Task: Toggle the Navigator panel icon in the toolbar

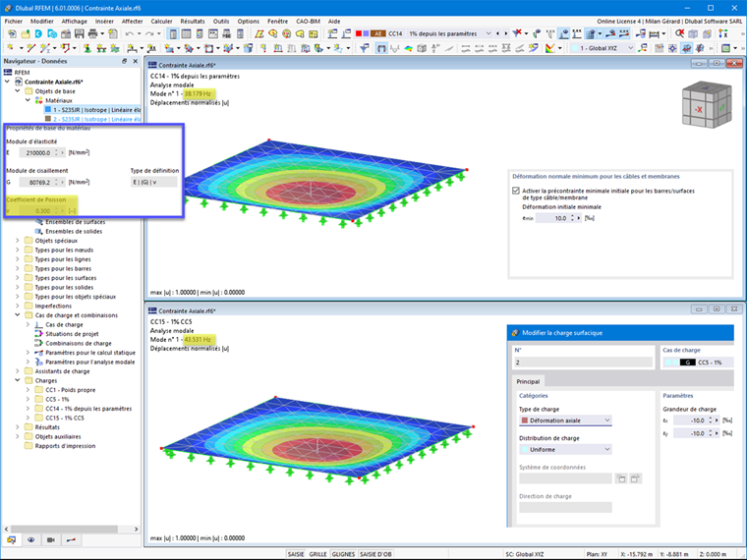Action: [173, 33]
